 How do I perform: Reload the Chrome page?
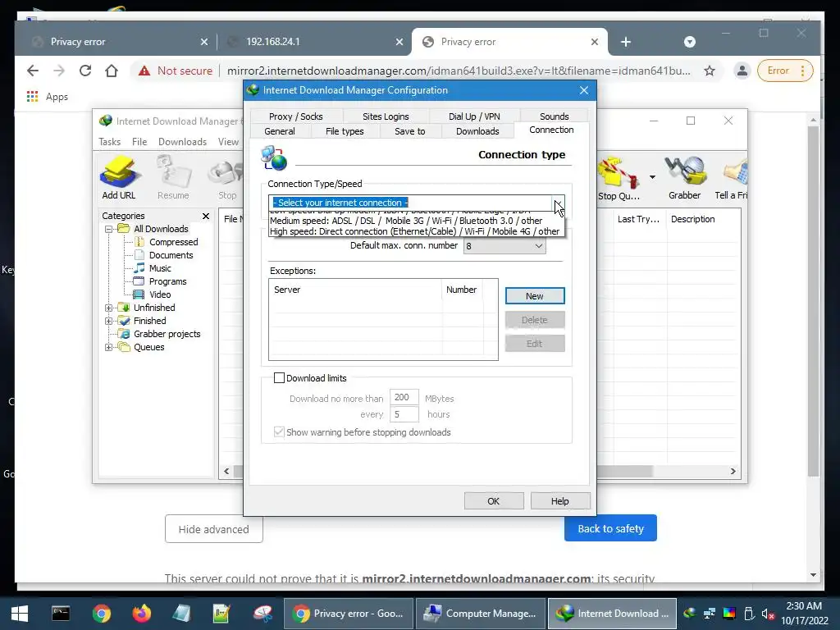84,71
